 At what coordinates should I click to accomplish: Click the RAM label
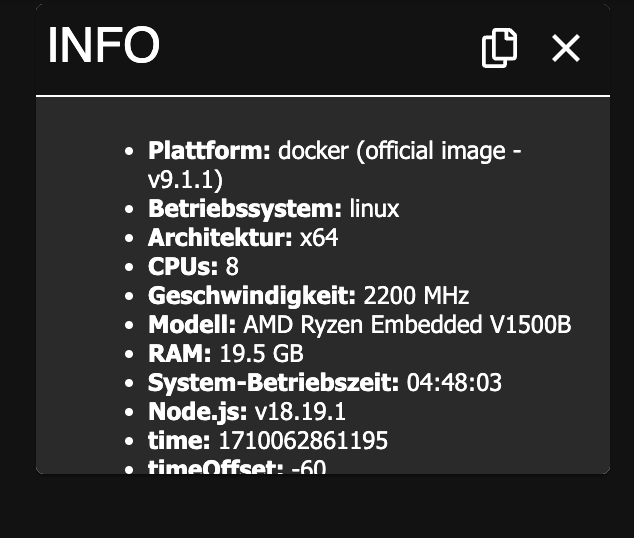(179, 354)
